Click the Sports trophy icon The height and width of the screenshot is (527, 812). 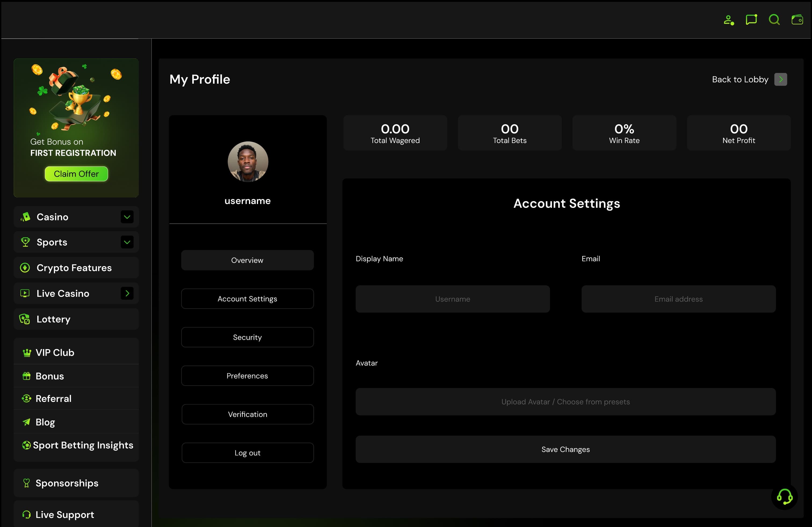[25, 242]
